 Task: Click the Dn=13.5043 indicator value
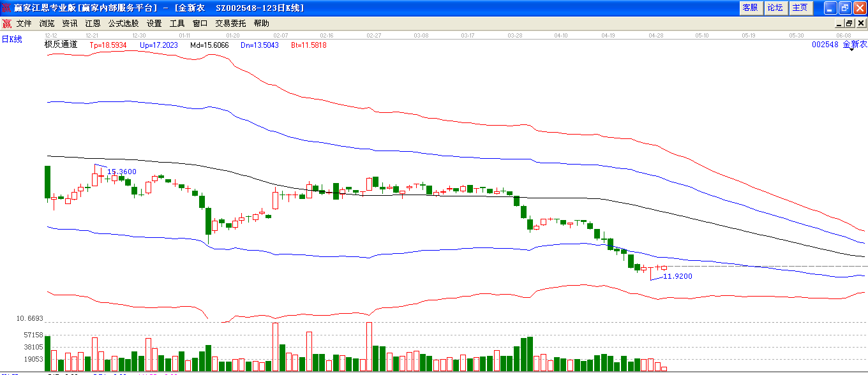[x=260, y=45]
